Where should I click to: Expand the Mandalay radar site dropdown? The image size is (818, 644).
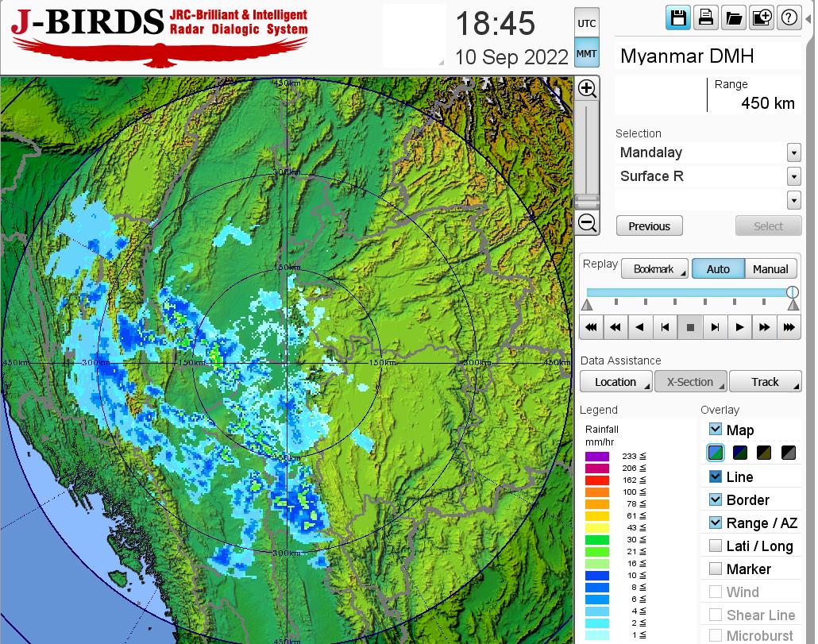[793, 152]
